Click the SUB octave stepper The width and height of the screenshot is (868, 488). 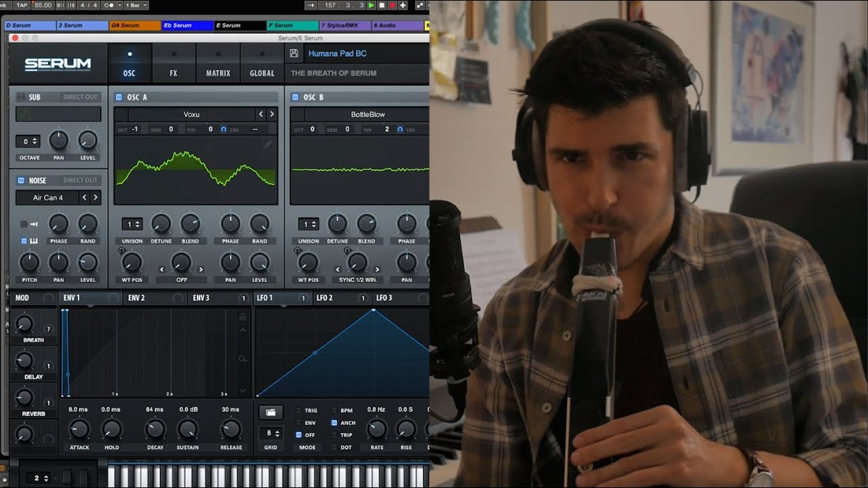coord(28,142)
